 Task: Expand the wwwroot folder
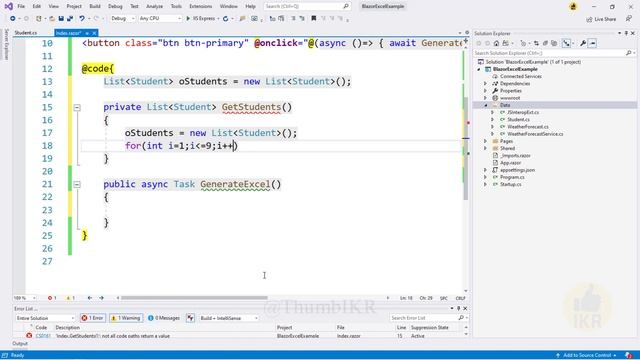coord(485,98)
